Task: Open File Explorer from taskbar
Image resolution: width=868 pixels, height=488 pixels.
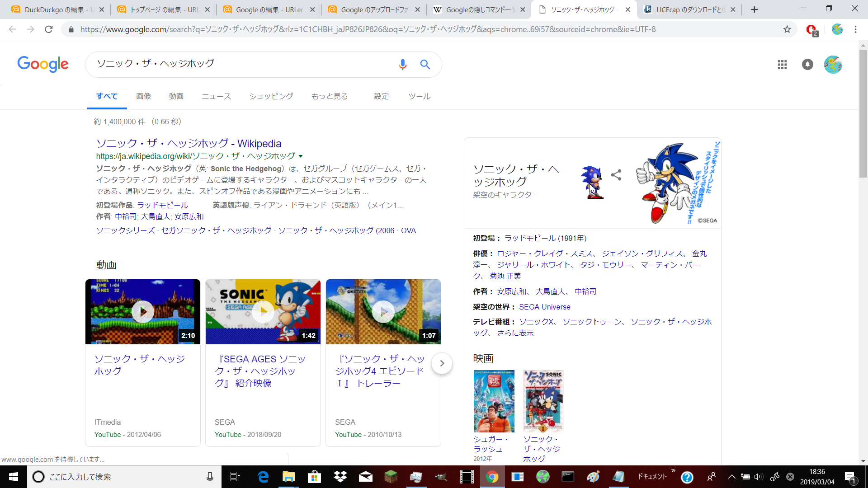Action: click(x=288, y=477)
